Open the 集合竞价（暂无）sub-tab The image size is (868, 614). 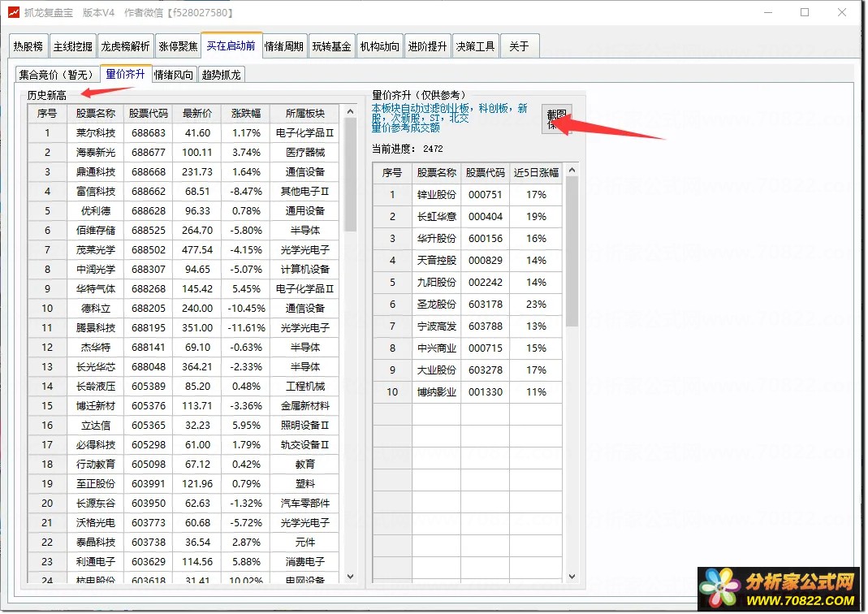(57, 75)
